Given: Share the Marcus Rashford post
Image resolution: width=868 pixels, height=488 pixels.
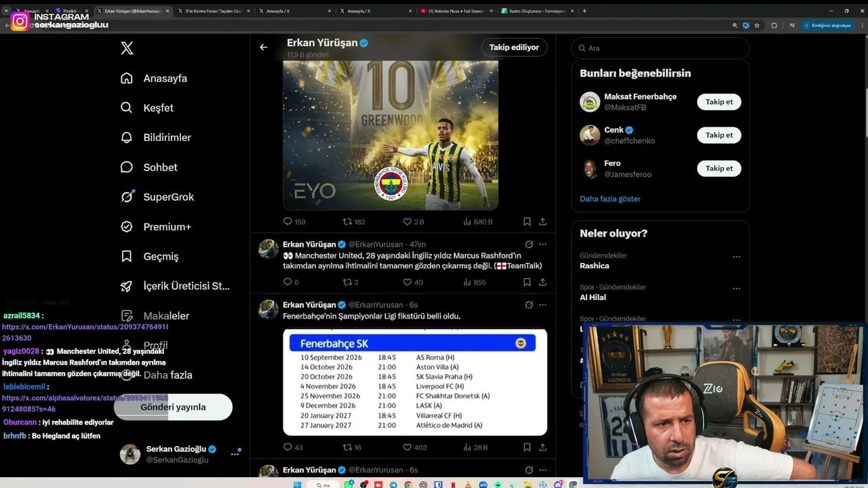Looking at the screenshot, I should click(542, 282).
